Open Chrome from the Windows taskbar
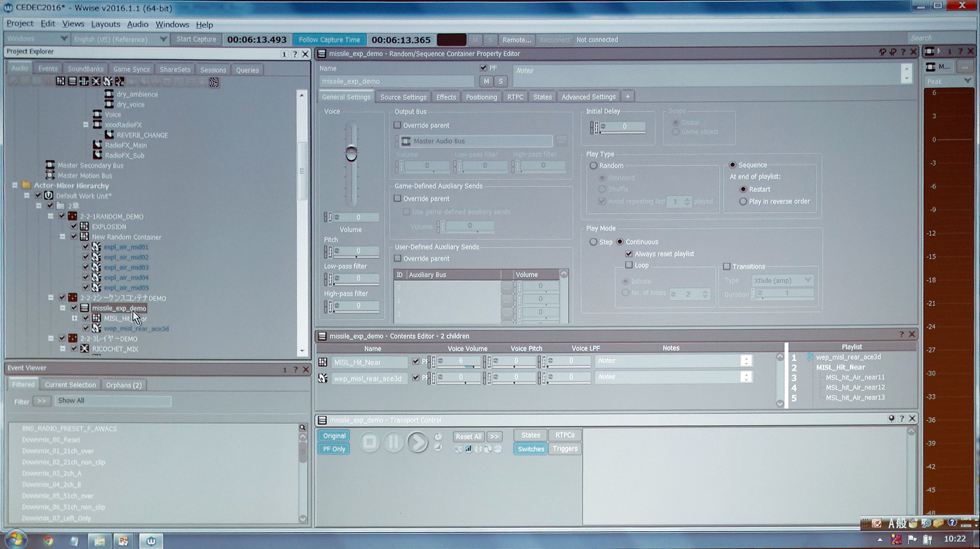 pos(48,541)
